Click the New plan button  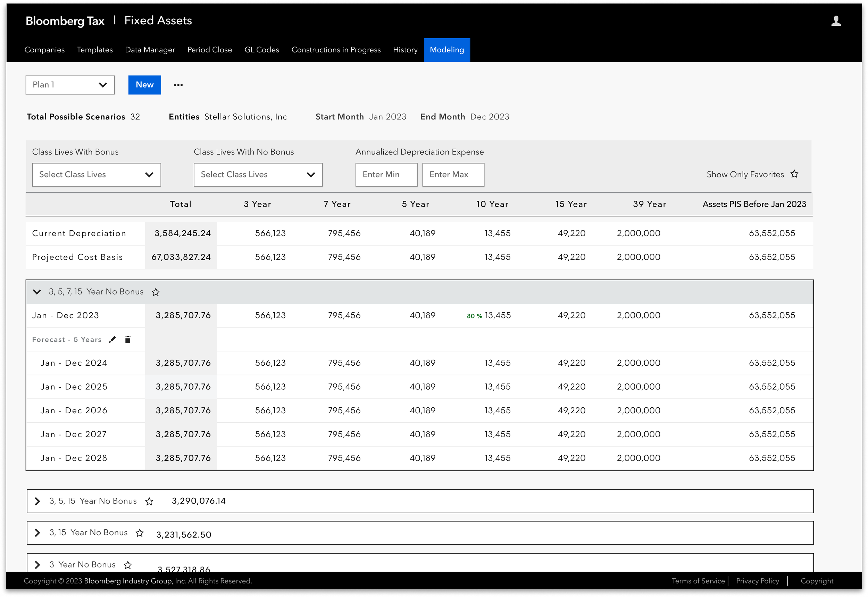pyautogui.click(x=144, y=85)
